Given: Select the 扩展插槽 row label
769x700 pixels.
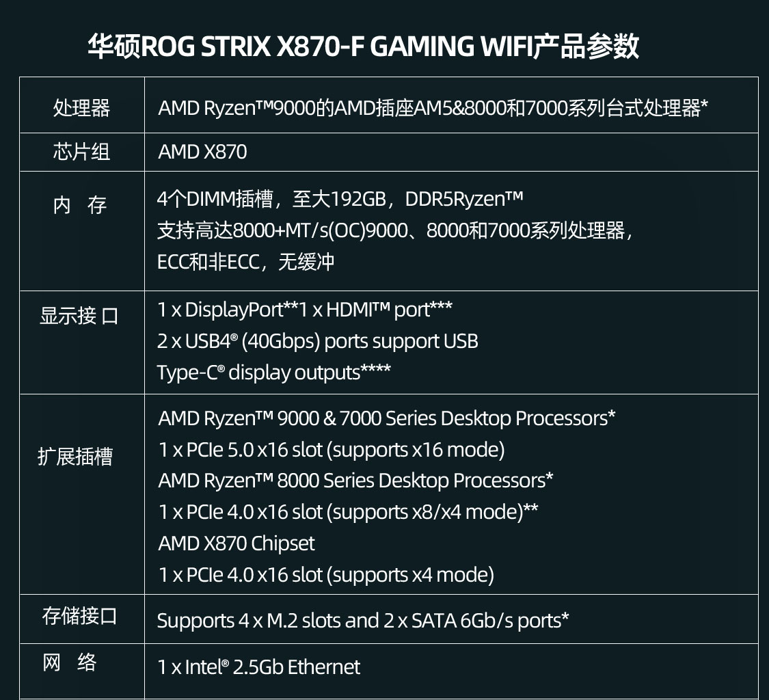Looking at the screenshot, I should point(75,456).
